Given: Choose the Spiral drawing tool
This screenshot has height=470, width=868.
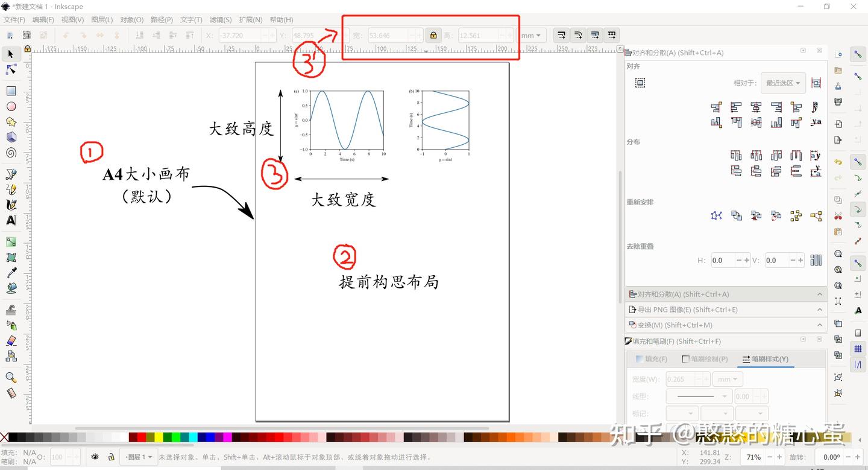Looking at the screenshot, I should [10, 153].
